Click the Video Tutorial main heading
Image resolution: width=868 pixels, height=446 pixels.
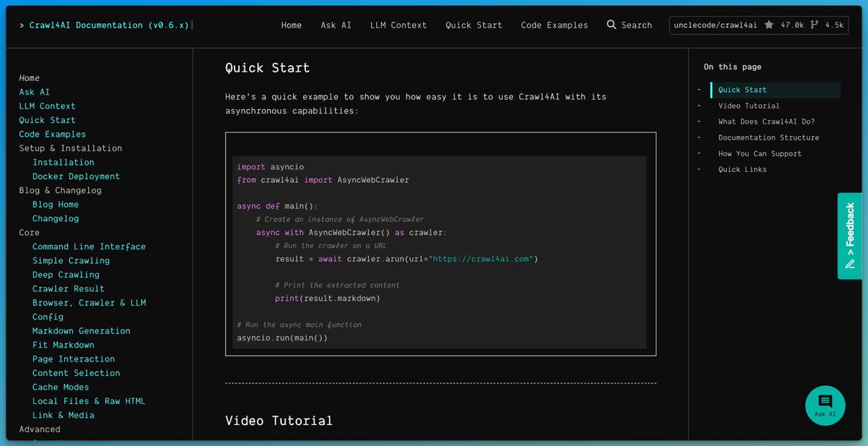point(278,421)
